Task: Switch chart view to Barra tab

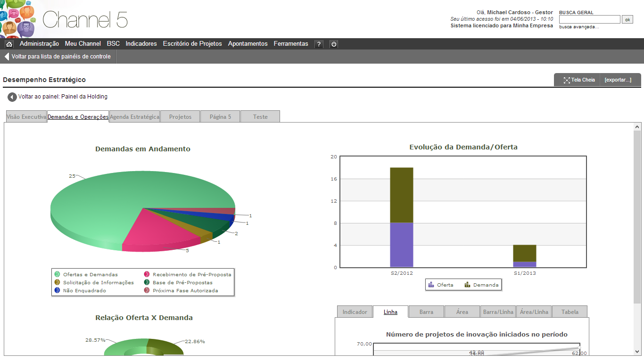Action: point(426,312)
